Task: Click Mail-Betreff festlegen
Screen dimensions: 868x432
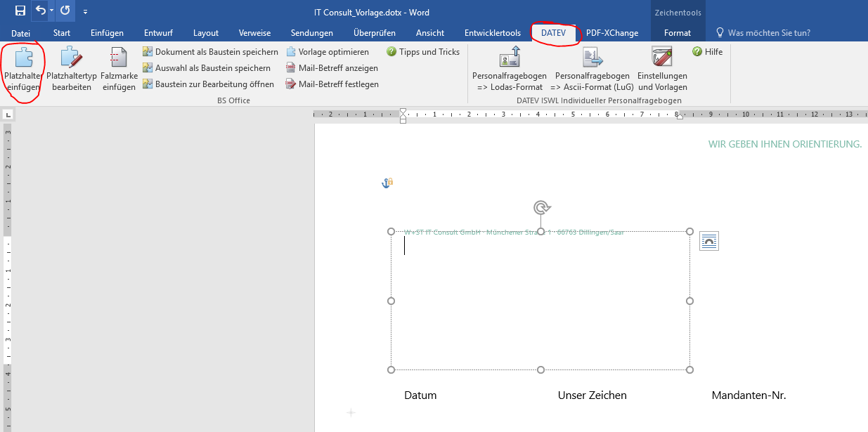Action: pos(332,84)
